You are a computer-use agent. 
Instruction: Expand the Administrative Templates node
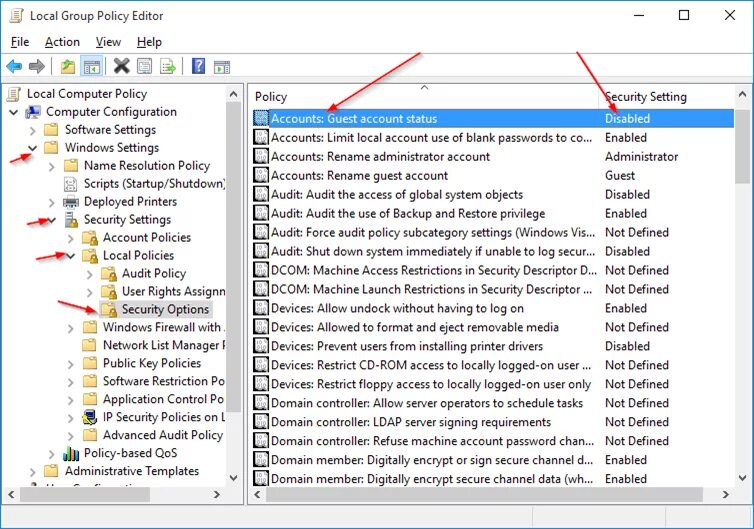pos(33,472)
